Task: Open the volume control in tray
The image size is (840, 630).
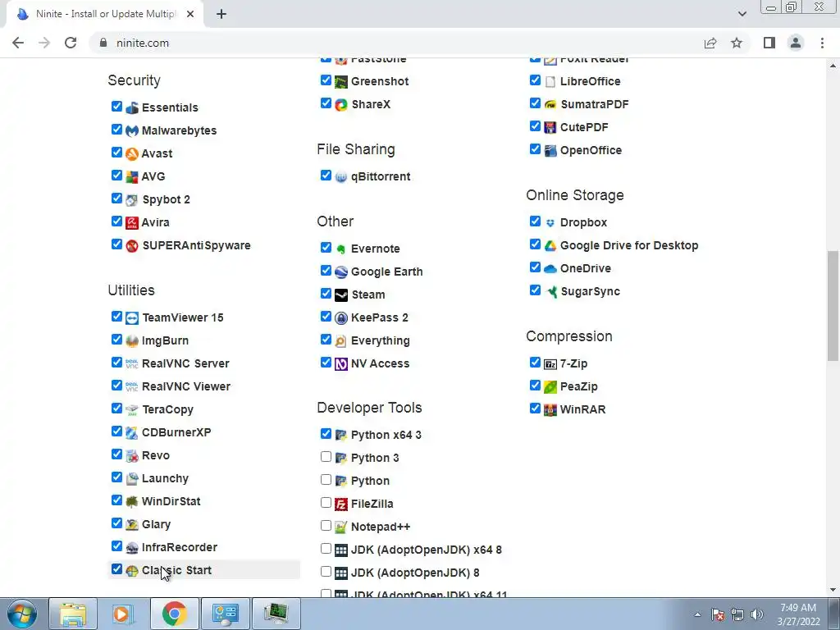Action: point(757,614)
